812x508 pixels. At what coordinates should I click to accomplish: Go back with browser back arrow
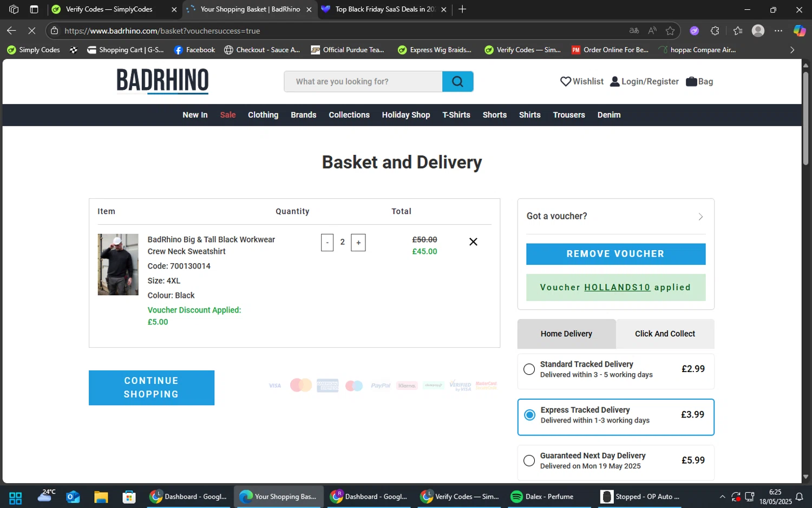tap(11, 31)
